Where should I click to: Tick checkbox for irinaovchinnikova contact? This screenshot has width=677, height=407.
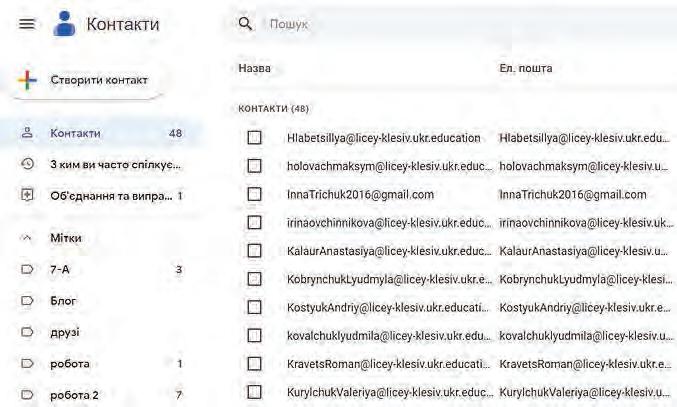(x=254, y=222)
